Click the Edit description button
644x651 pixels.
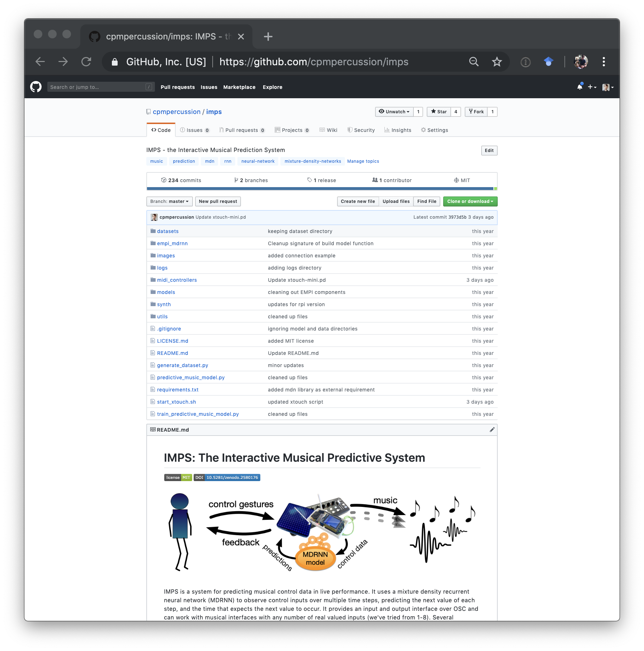click(x=489, y=151)
